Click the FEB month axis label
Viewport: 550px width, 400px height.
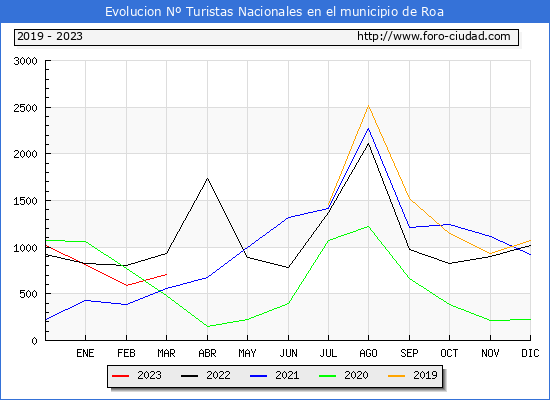tap(126, 353)
